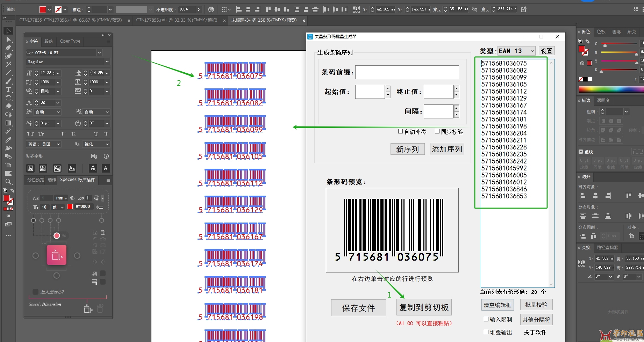The image size is (644, 342).
Task: Click the 添加序列 button
Action: click(447, 149)
